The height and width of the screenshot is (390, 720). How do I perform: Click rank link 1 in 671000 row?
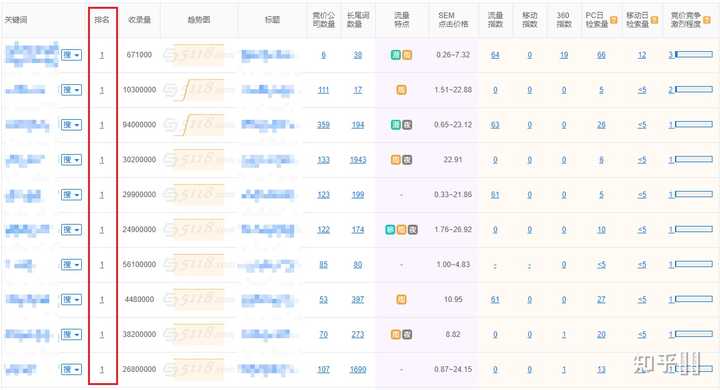pyautogui.click(x=102, y=55)
